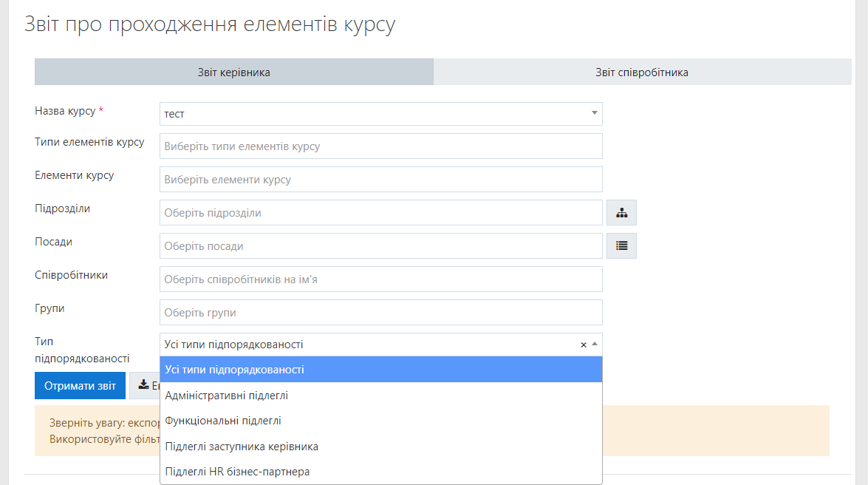Click the page heading 'Звіт про проходження елементів курсу'
Viewport: 868px width, 485px height.
coord(210,24)
